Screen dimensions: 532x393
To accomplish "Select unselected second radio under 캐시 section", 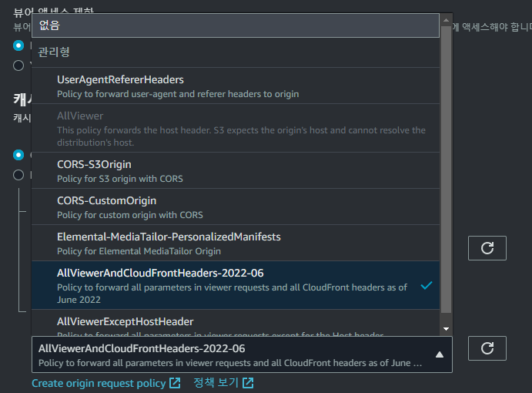I will click(x=18, y=175).
